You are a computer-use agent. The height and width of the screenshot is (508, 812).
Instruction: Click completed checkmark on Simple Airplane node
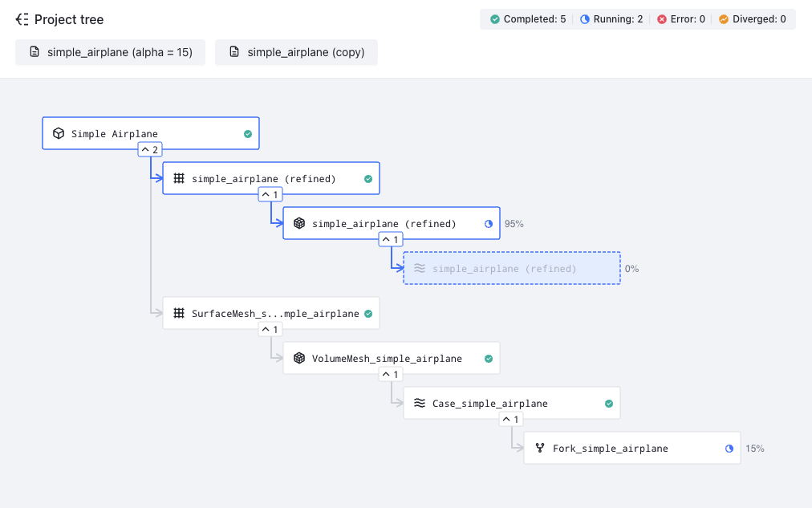(x=248, y=134)
